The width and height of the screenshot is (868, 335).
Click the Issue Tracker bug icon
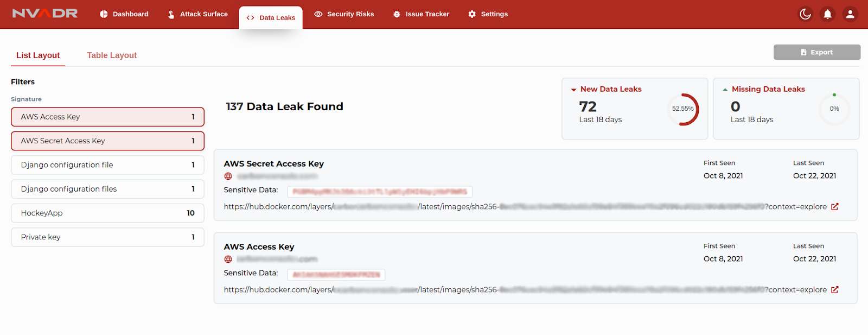pos(397,14)
